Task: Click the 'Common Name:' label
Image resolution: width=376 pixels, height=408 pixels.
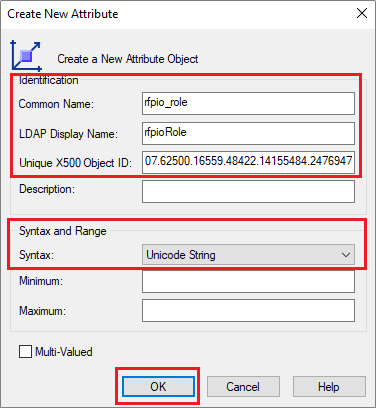Action: pyautogui.click(x=56, y=104)
